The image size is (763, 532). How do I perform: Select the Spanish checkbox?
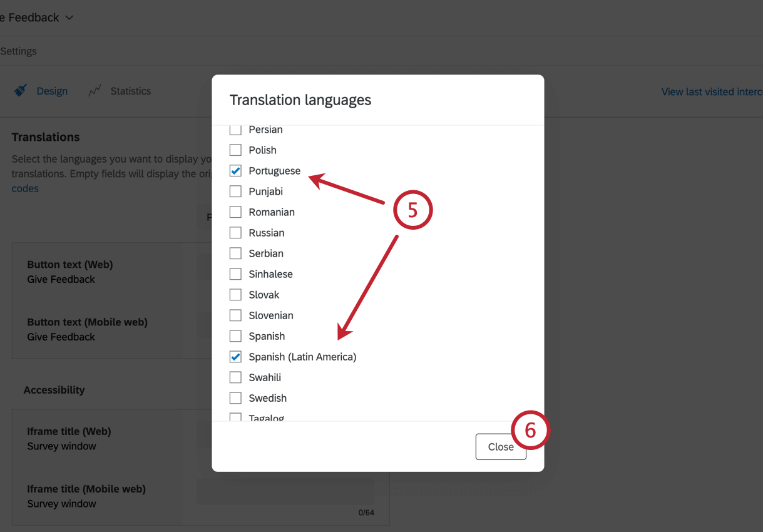pyautogui.click(x=236, y=335)
